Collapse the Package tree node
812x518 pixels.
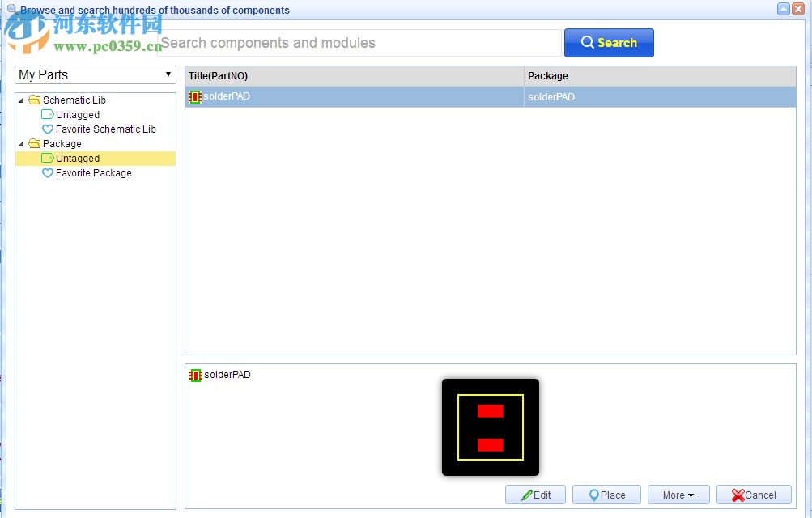point(21,144)
